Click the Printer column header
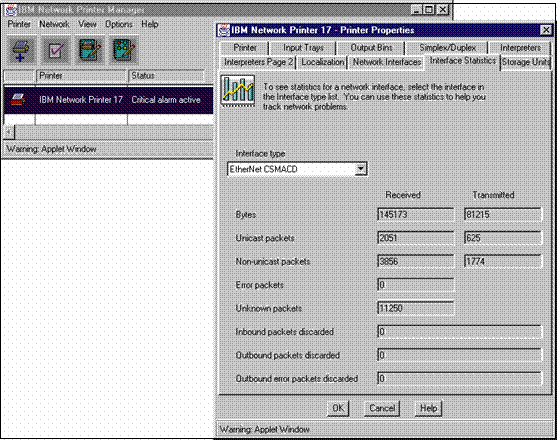557x440 pixels. pos(82,76)
